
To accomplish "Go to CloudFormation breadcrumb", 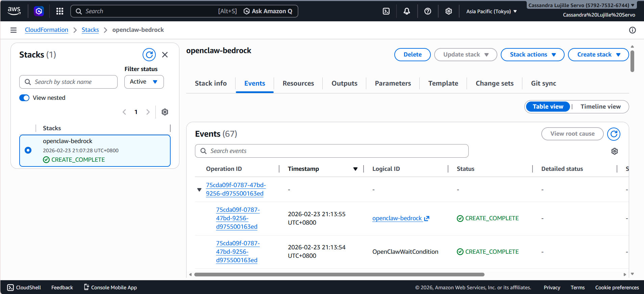I will point(47,30).
